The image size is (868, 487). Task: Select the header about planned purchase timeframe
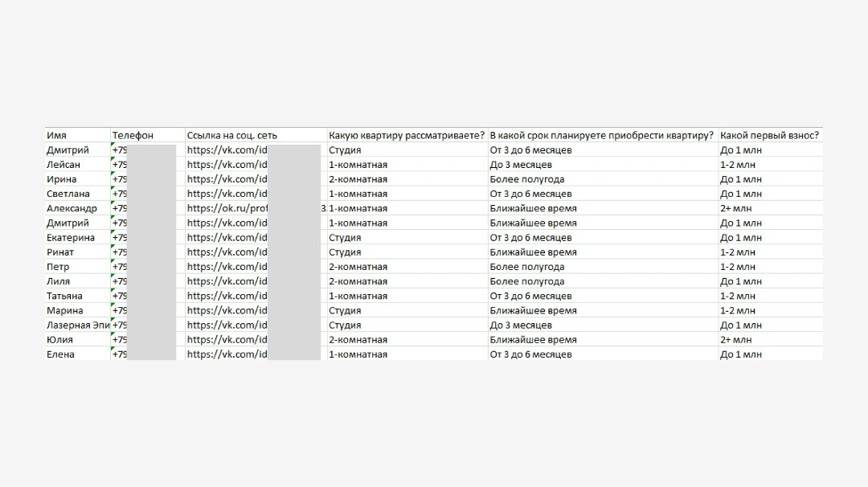602,136
